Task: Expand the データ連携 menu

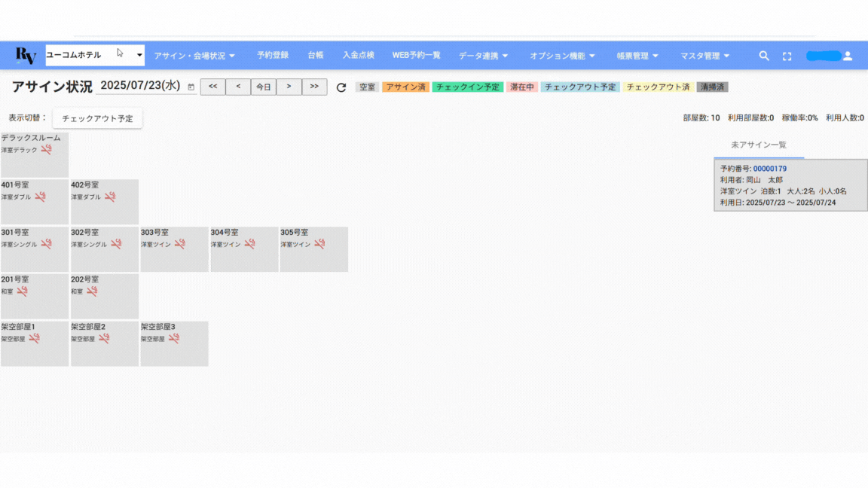Action: (483, 56)
